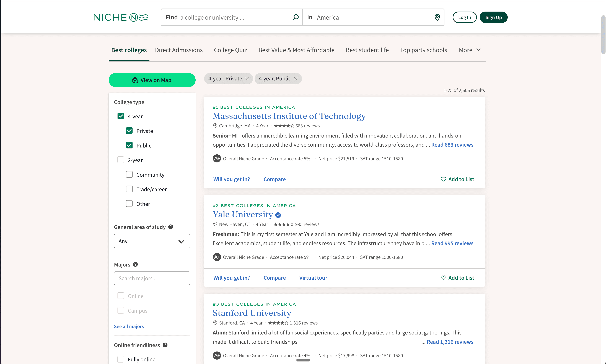Click the search magnifier icon
This screenshot has width=606, height=364.
click(x=296, y=17)
